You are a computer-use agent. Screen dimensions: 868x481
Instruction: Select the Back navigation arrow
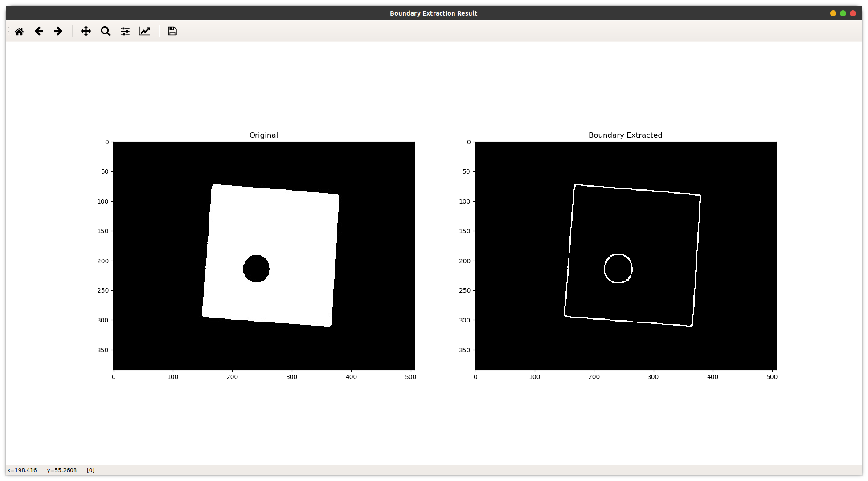(39, 31)
